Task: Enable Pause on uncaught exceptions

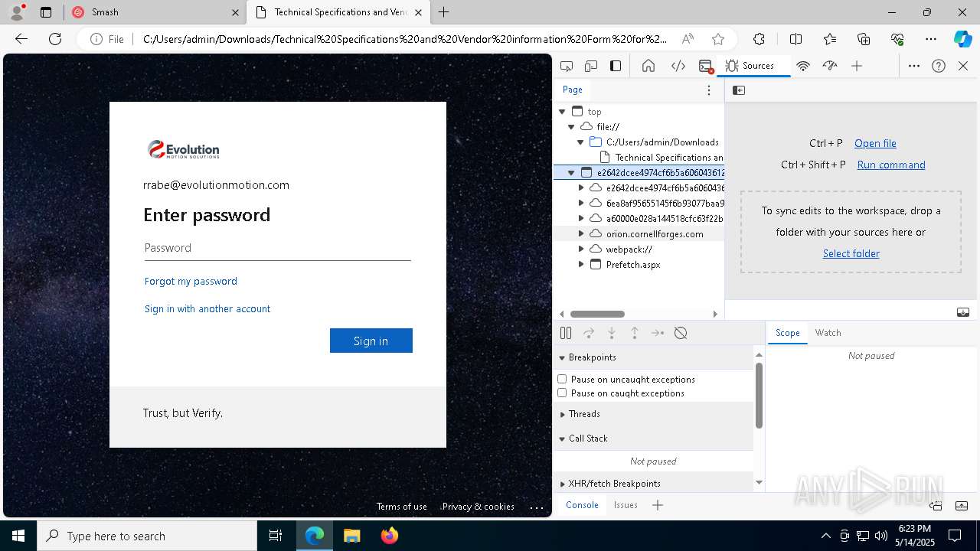Action: (562, 379)
